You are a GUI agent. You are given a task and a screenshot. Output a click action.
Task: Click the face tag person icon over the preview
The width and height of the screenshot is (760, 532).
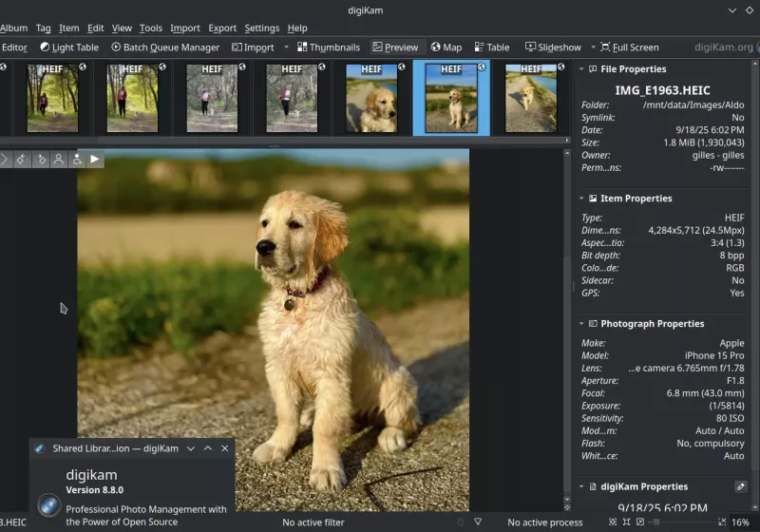[x=59, y=160]
